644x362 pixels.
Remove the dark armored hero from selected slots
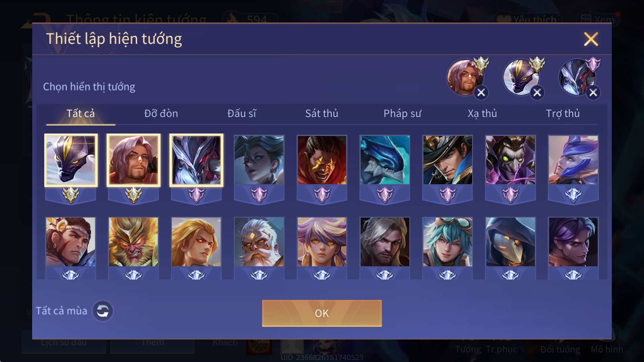[593, 93]
